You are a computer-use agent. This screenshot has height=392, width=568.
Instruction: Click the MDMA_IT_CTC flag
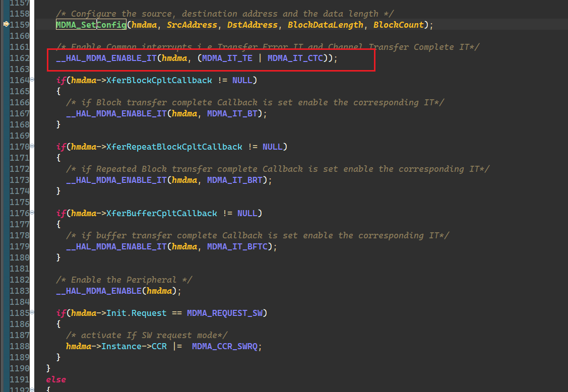pos(295,58)
